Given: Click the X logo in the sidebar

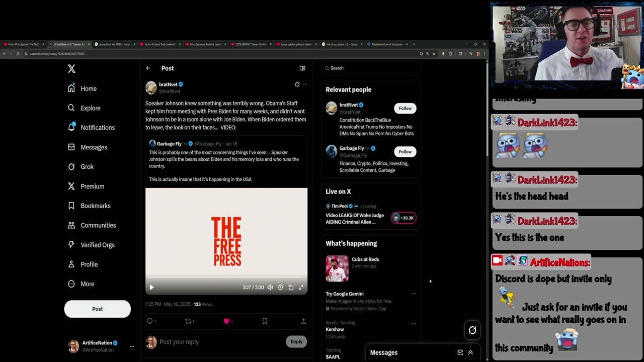Looking at the screenshot, I should tap(71, 69).
